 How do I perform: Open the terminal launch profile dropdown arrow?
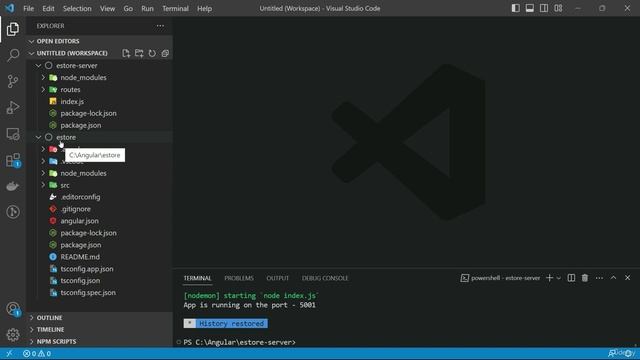click(559, 278)
